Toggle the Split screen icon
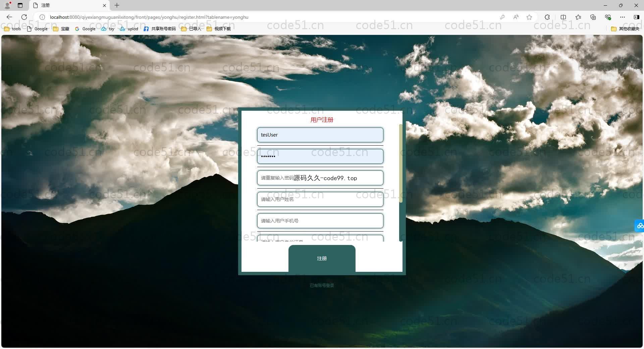This screenshot has width=644, height=349. tap(563, 17)
